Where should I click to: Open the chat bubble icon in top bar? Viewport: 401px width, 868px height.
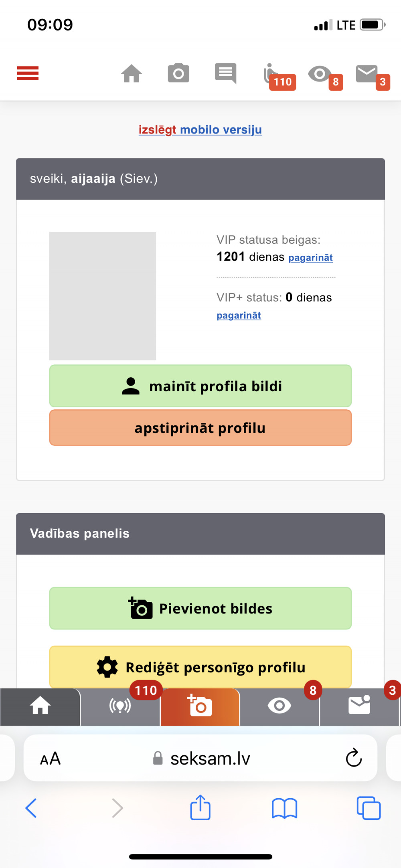tap(225, 73)
